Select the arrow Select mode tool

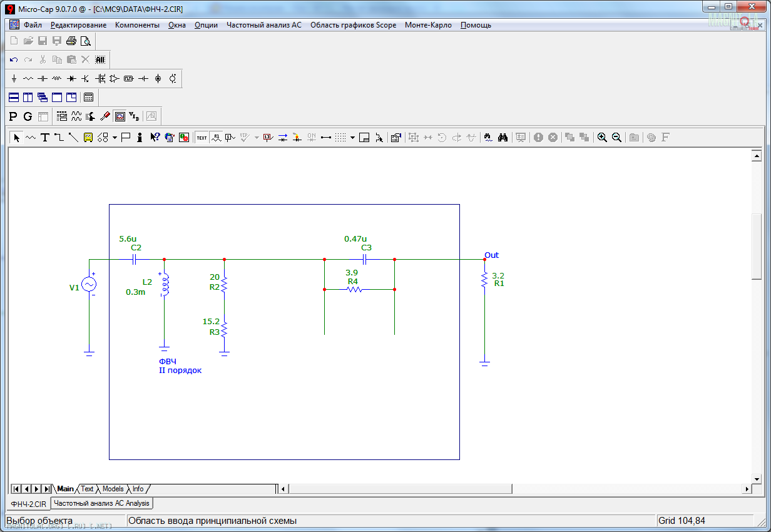click(x=16, y=138)
